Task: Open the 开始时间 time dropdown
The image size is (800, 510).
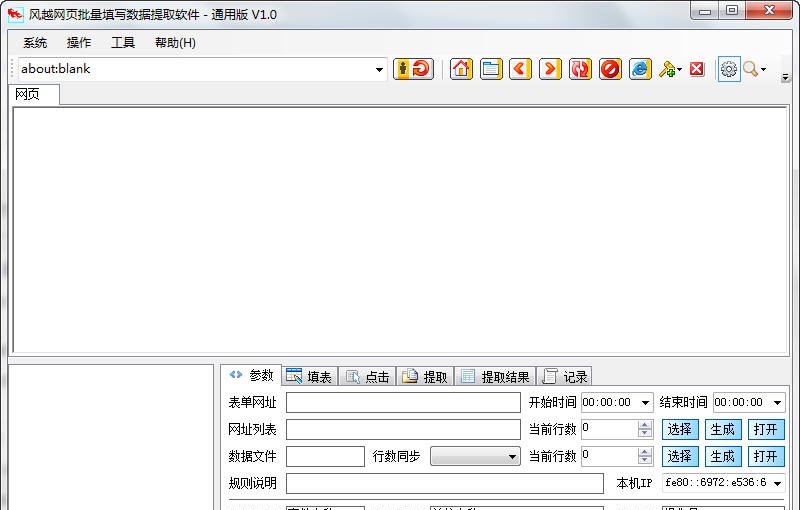Action: click(645, 403)
